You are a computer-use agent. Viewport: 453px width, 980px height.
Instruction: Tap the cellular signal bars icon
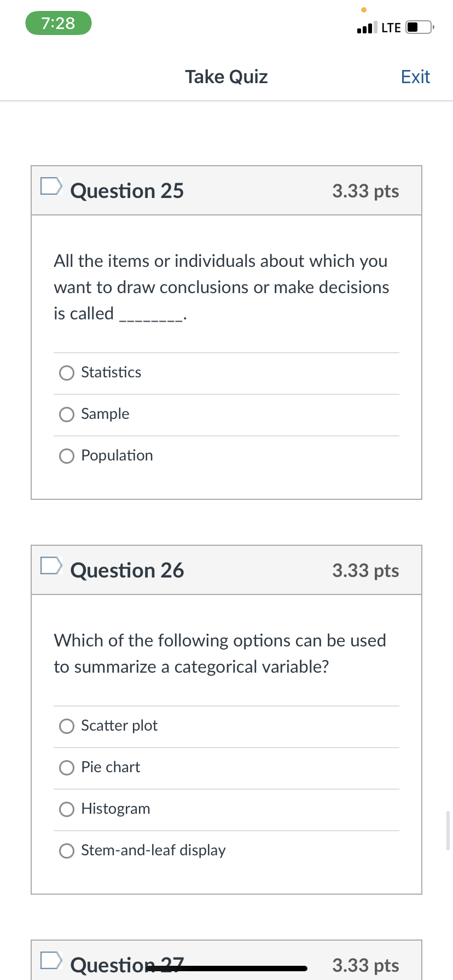click(x=367, y=28)
